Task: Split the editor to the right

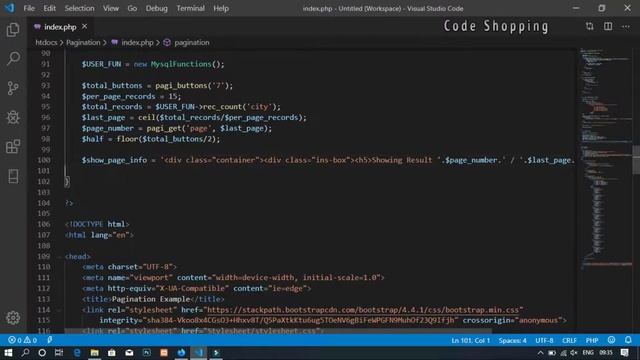Action: (x=608, y=27)
